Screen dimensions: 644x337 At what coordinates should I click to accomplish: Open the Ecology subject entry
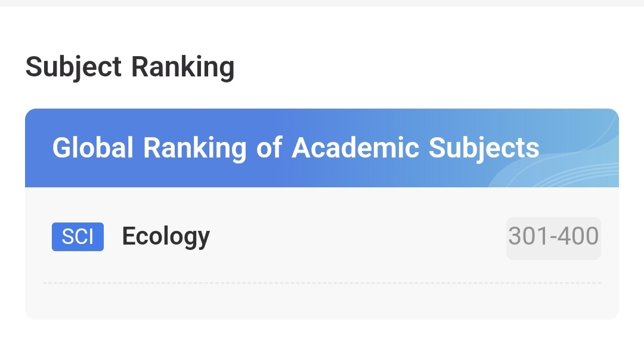pos(166,237)
